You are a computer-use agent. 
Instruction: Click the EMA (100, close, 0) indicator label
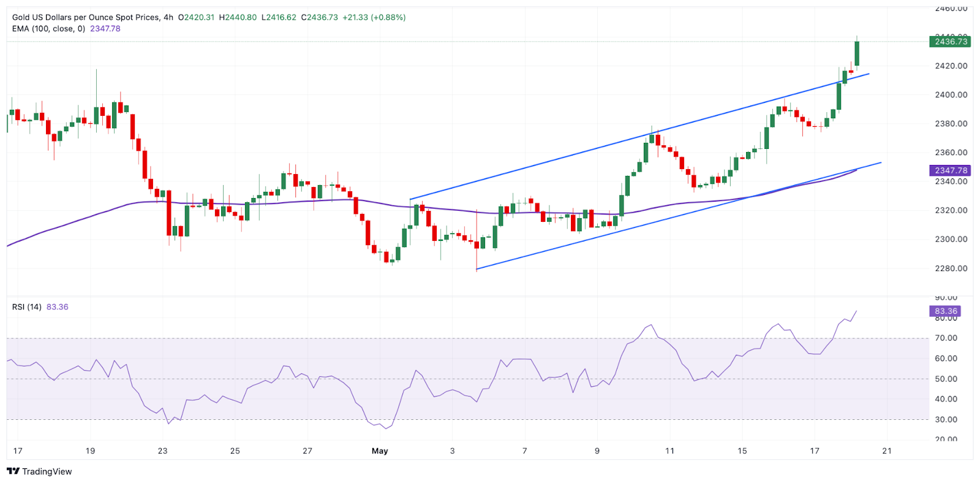[48, 29]
